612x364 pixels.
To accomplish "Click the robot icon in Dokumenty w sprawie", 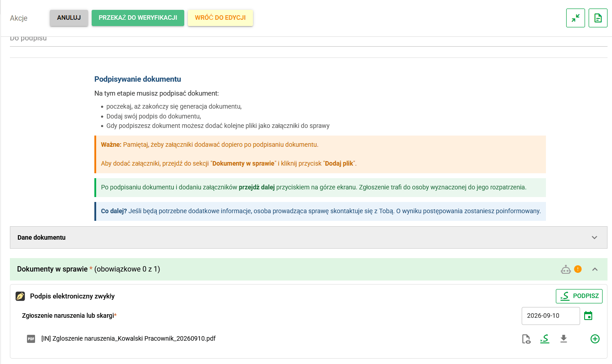I will [566, 269].
